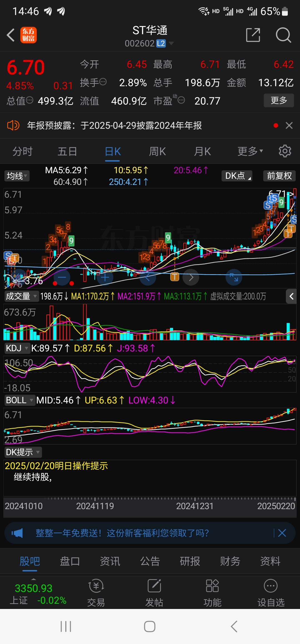Tap the 设自选 watchlist icon

pos(271,592)
